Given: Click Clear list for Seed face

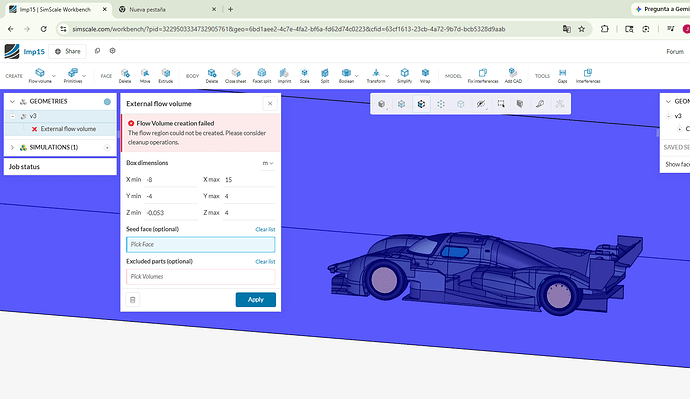Looking at the screenshot, I should [265, 229].
